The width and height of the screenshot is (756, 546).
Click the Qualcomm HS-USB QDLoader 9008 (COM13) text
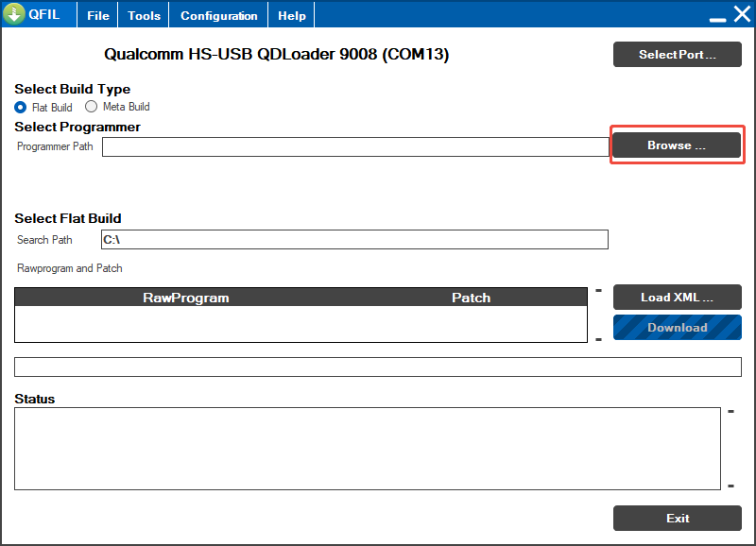coord(276,54)
